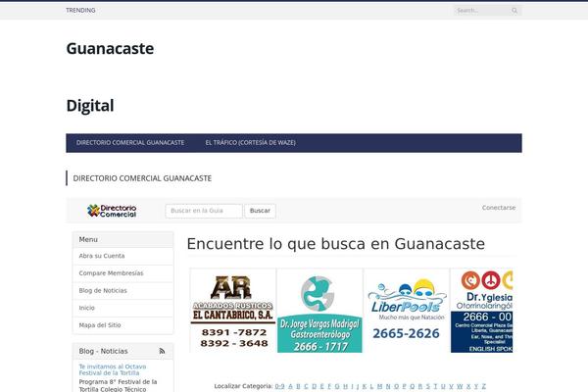
Task: Select category letter L
Action: [371, 386]
